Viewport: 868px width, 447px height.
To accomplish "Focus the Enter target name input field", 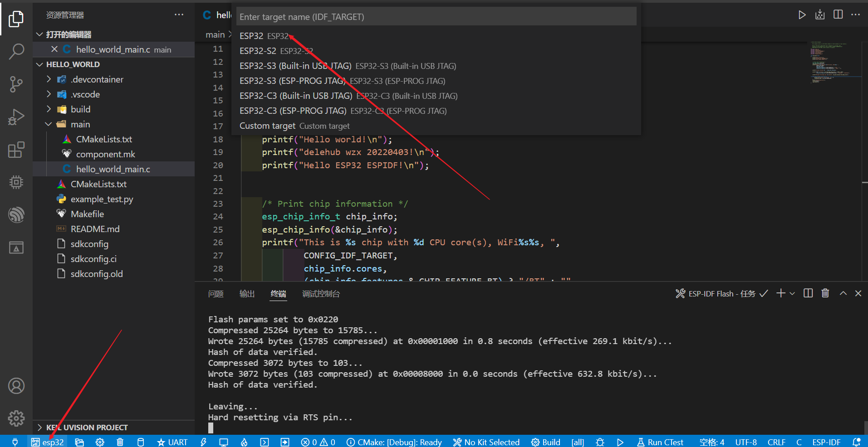I will click(x=436, y=17).
